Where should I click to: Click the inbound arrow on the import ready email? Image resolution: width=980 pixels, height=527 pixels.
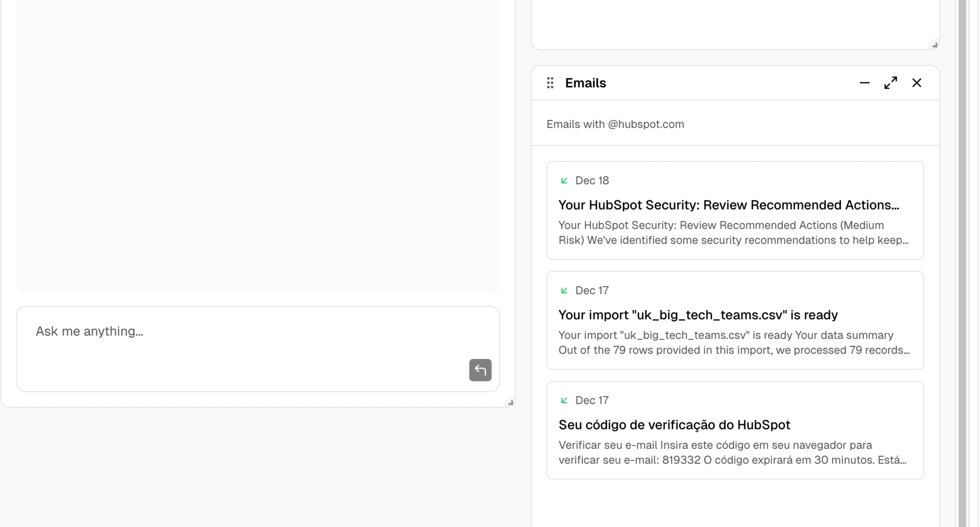[x=564, y=290]
